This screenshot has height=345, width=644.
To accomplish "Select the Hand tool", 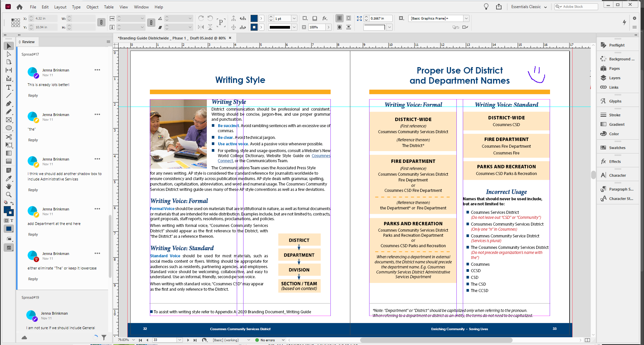I will (x=9, y=186).
